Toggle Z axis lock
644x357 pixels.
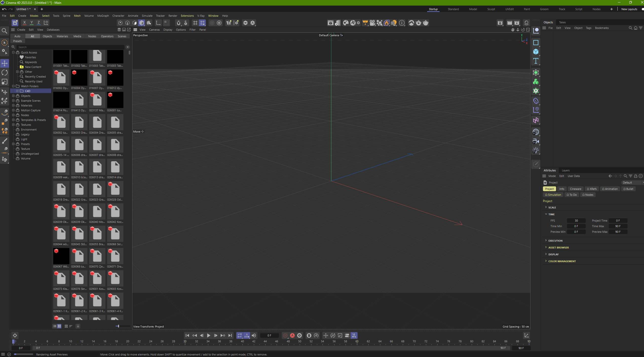click(39, 23)
